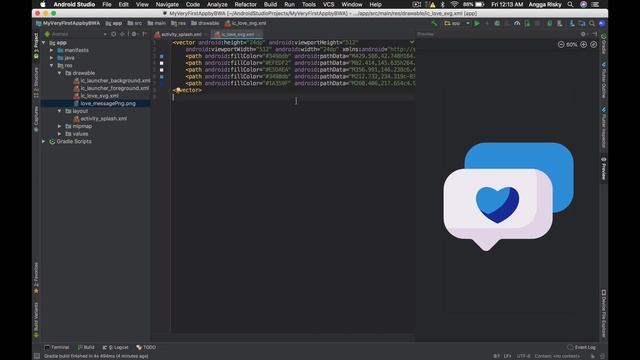Open Search Everywhere magnifier in the toolbar
This screenshot has width=640, height=360.
pos(592,24)
